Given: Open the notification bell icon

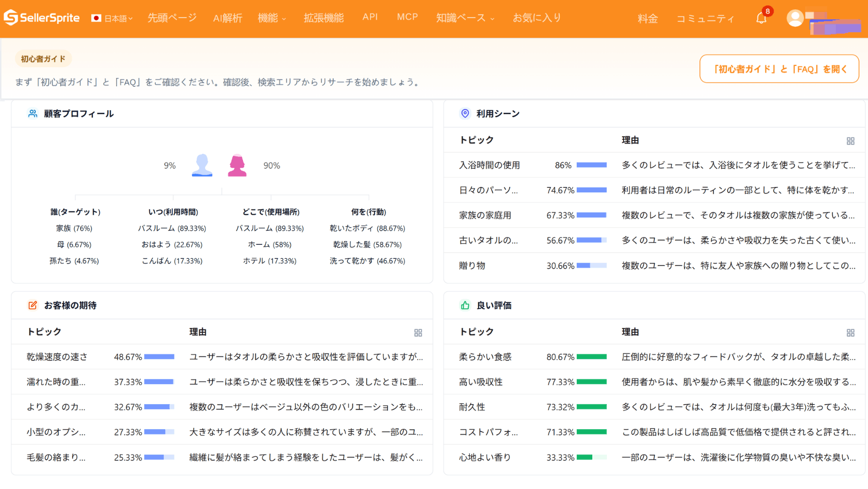Looking at the screenshot, I should tap(761, 18).
